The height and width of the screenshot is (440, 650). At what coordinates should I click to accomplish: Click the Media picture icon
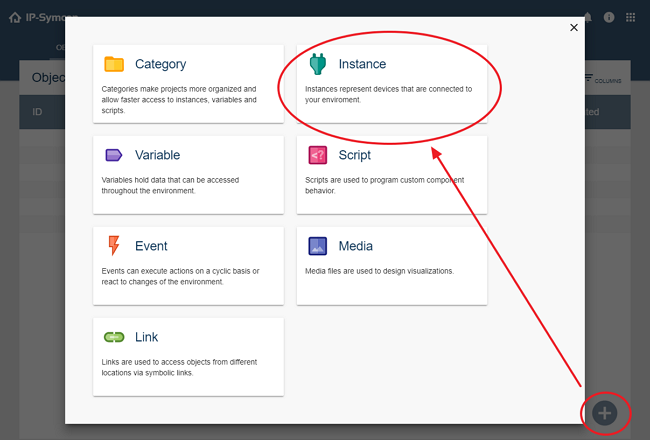(x=318, y=246)
